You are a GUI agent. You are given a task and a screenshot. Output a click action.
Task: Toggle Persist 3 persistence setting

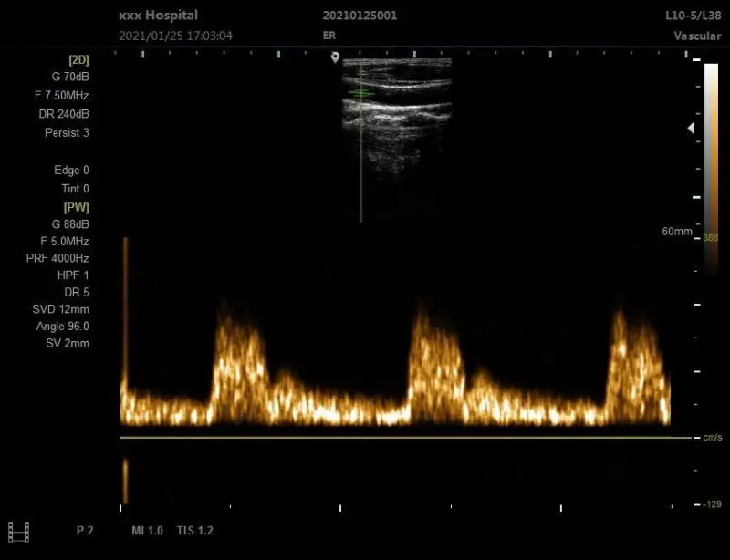[68, 133]
